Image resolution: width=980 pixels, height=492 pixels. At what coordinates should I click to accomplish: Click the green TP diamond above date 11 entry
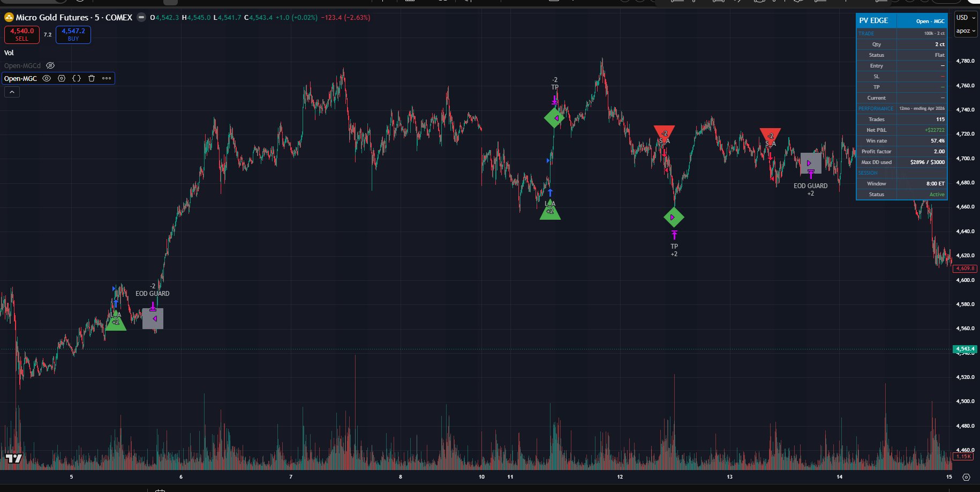554,118
